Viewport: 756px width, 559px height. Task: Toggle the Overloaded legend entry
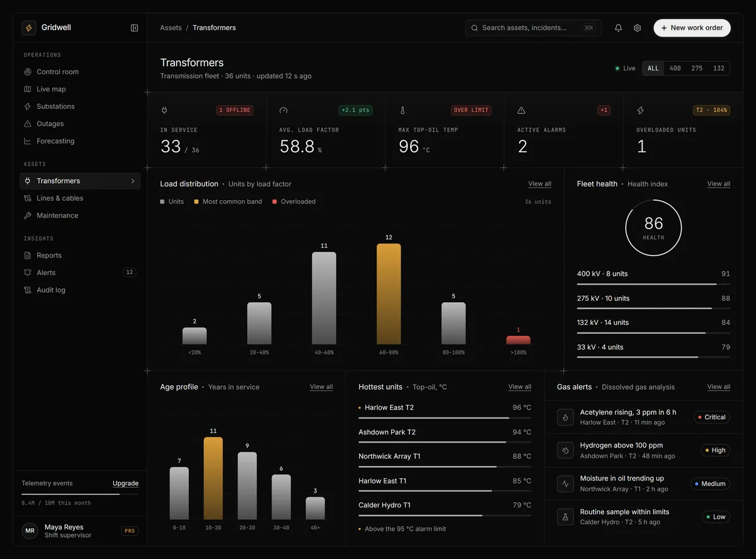(x=294, y=201)
